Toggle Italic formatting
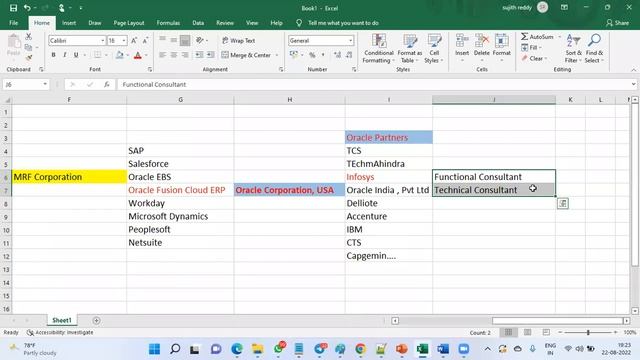The image size is (640, 360). (64, 55)
